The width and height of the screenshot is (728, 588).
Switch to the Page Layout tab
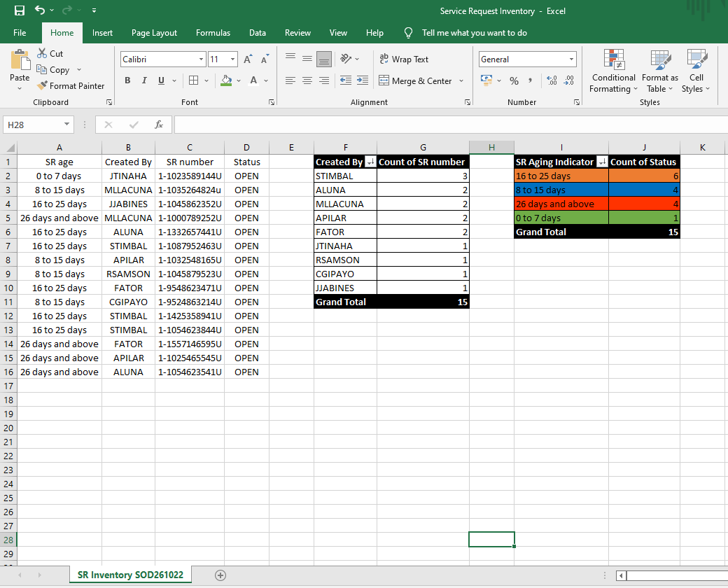click(154, 32)
